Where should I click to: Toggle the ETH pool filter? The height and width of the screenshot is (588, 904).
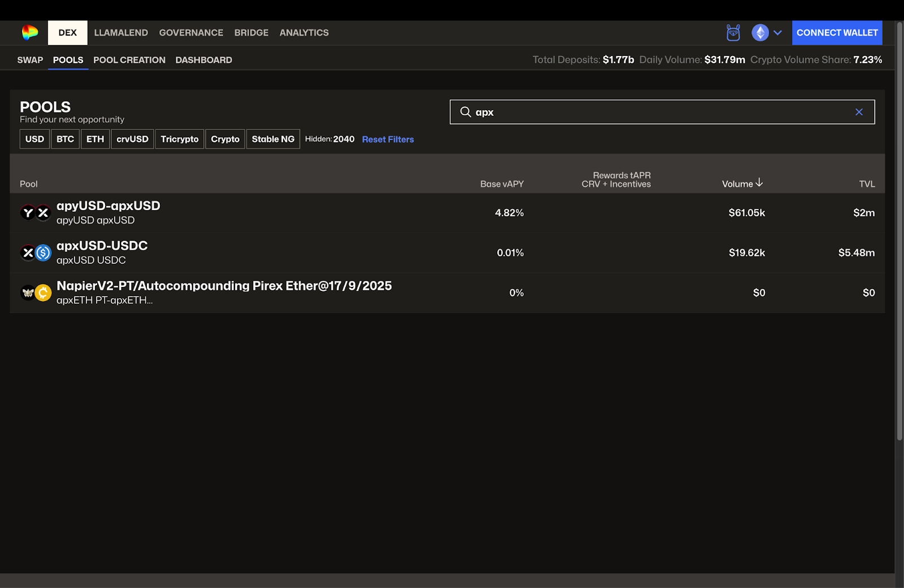[95, 139]
